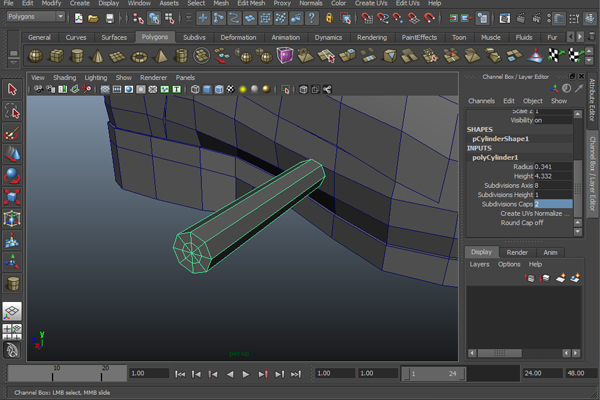Click the playback range slider bar
The width and height of the screenshot is (600, 400).
tap(433, 373)
